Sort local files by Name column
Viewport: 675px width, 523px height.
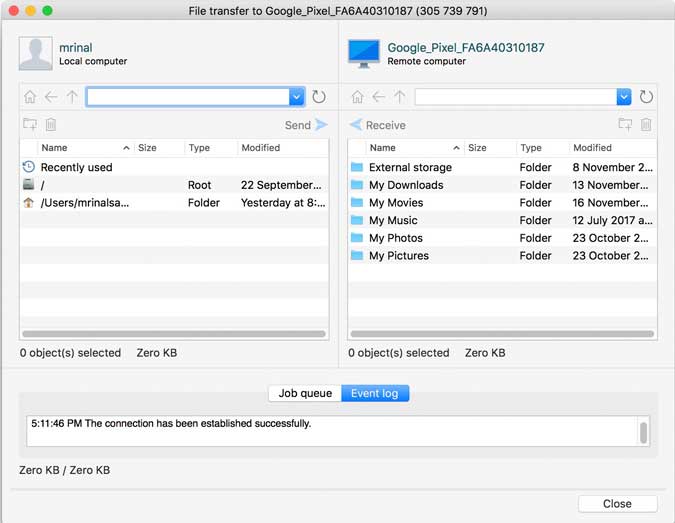85,148
